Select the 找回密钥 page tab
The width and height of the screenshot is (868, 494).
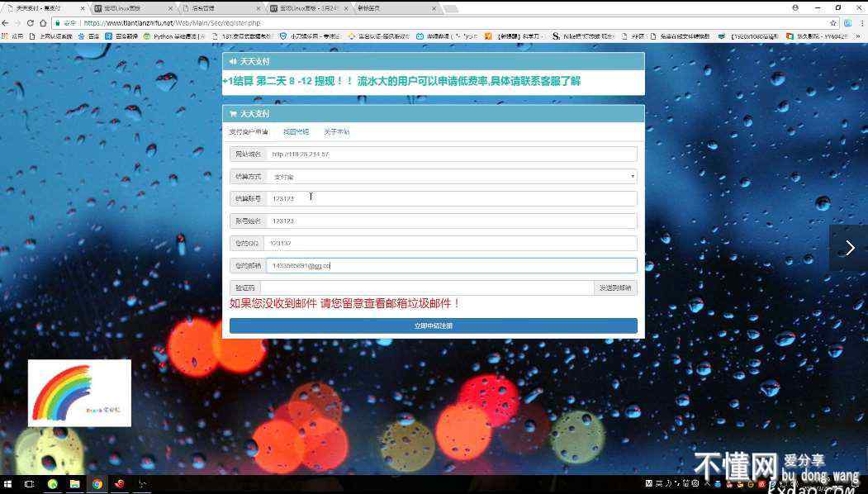(x=296, y=132)
